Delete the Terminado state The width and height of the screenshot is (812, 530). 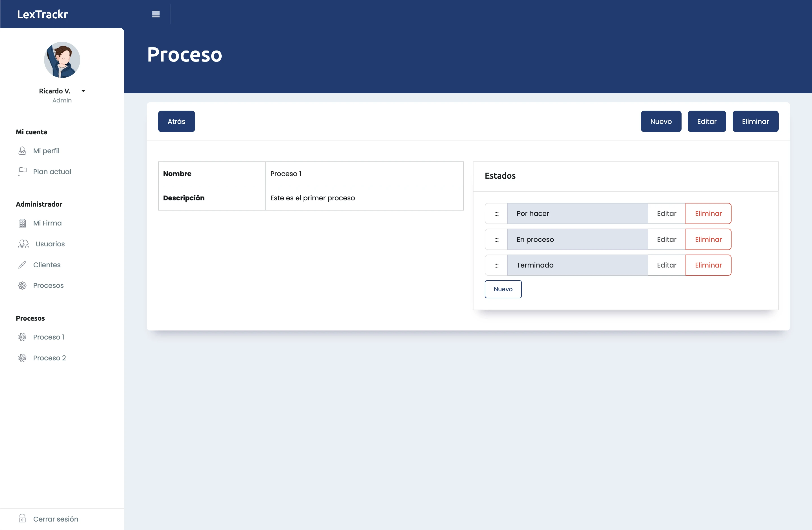click(x=708, y=265)
